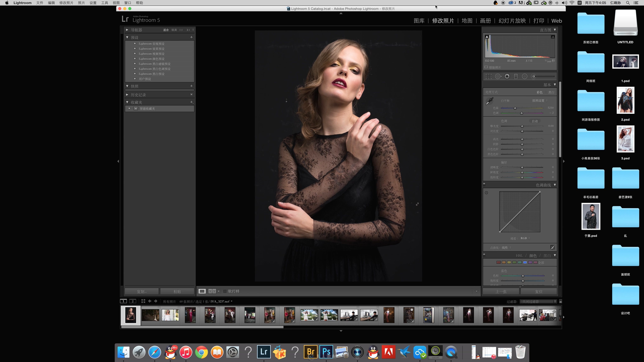Switch to Loupe view mode
Screen dimensions: 644x362
(202, 291)
